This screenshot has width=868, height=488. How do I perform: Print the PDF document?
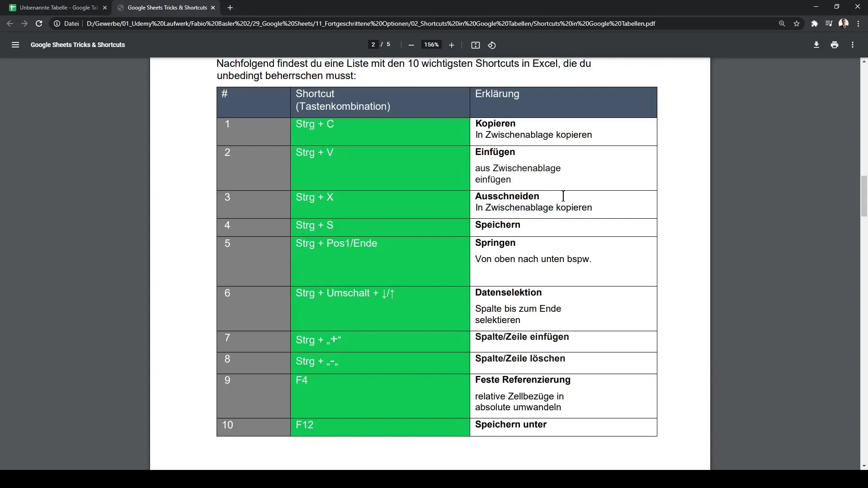pyautogui.click(x=835, y=45)
